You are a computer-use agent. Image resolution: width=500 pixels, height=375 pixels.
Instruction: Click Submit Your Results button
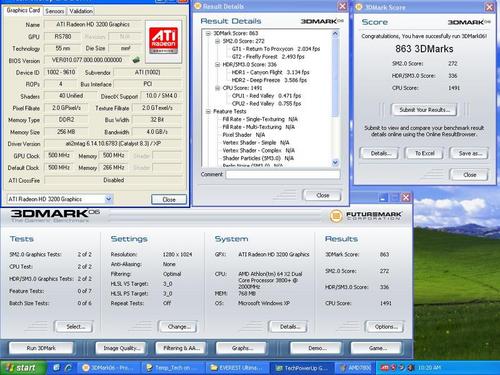424,110
